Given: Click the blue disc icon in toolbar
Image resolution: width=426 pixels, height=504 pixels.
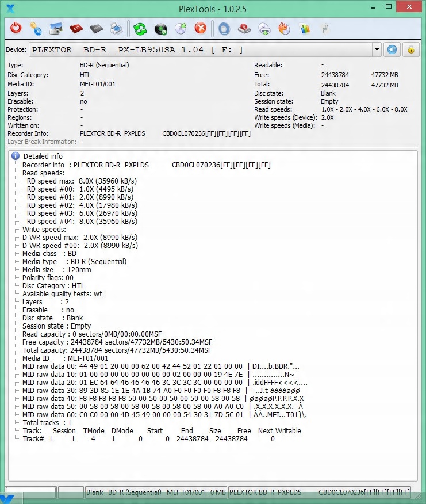Looking at the screenshot, I should (224, 29).
